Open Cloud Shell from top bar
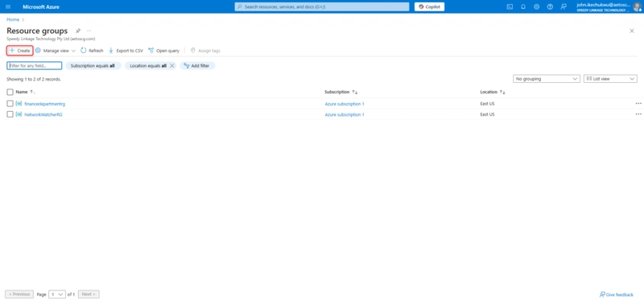 click(510, 6)
